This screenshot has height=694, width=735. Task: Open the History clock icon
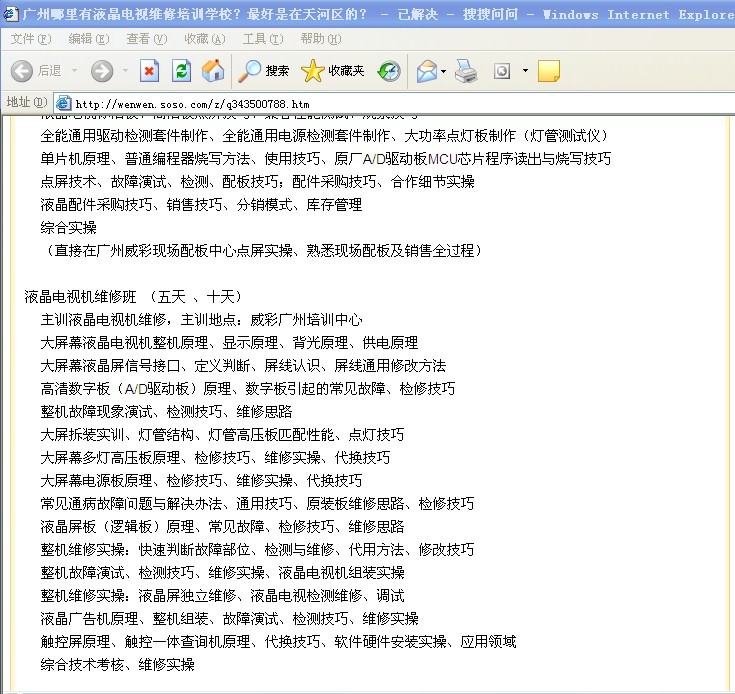(389, 71)
